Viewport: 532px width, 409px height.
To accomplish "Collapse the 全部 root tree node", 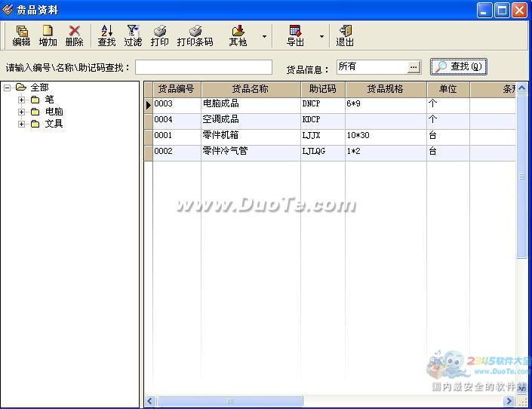I will tap(7, 88).
